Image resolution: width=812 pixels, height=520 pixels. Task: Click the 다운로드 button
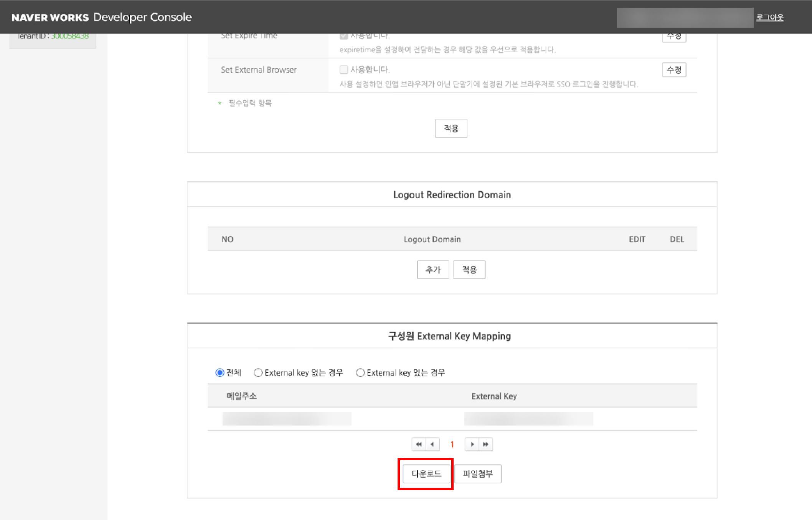426,474
